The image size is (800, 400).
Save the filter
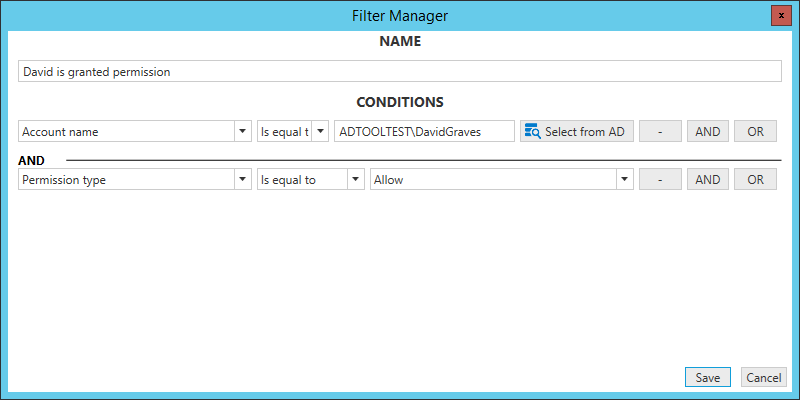pos(708,378)
